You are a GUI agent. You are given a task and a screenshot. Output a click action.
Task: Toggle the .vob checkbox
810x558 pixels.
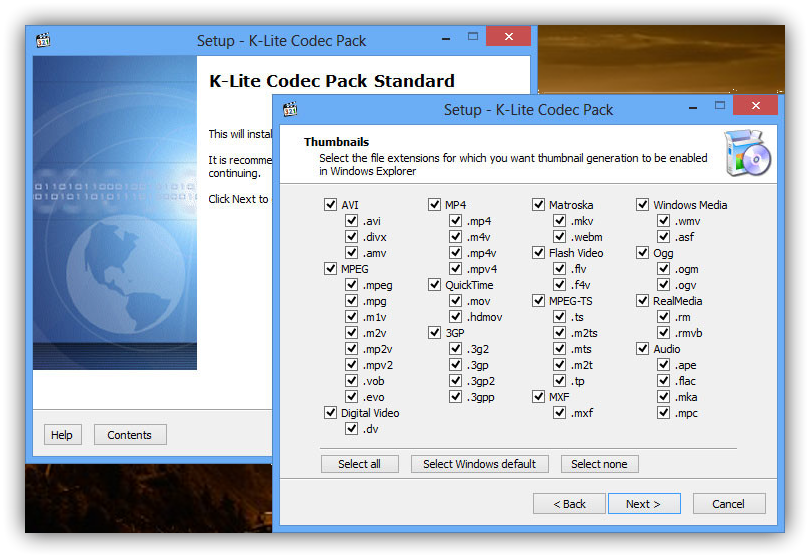351,381
